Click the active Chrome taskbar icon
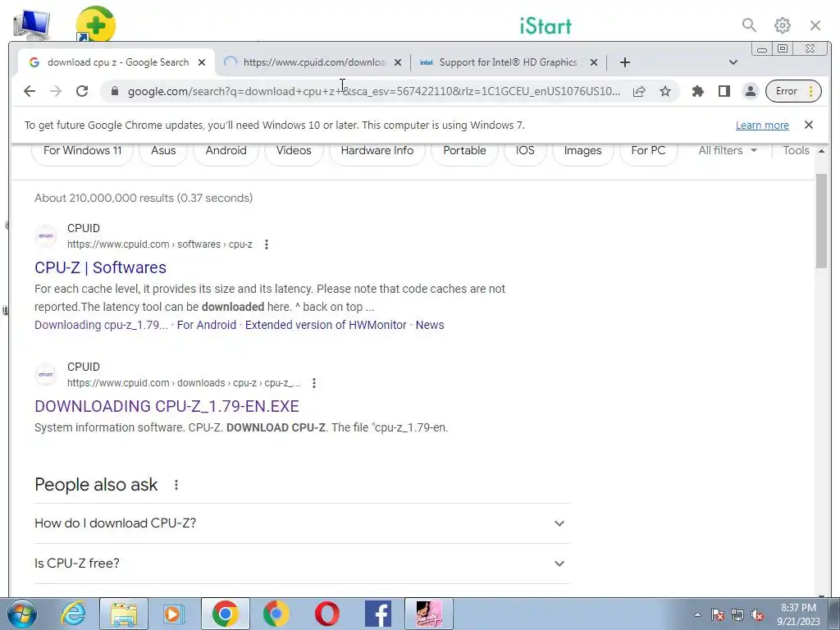 click(x=225, y=614)
